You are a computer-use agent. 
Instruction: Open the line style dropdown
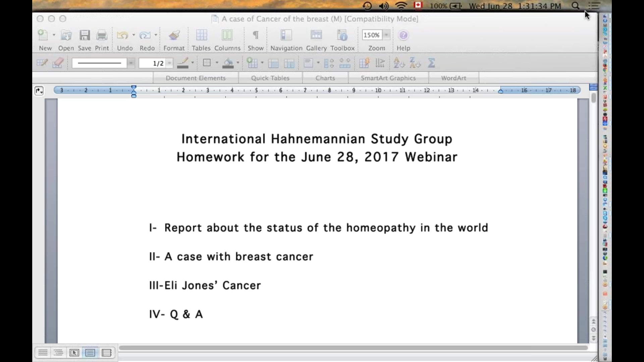point(131,63)
